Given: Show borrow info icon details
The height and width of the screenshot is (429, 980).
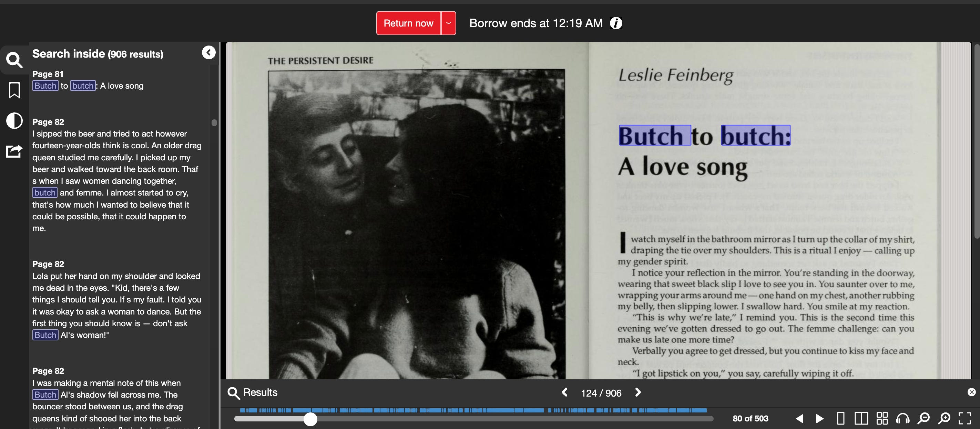Looking at the screenshot, I should (x=616, y=23).
